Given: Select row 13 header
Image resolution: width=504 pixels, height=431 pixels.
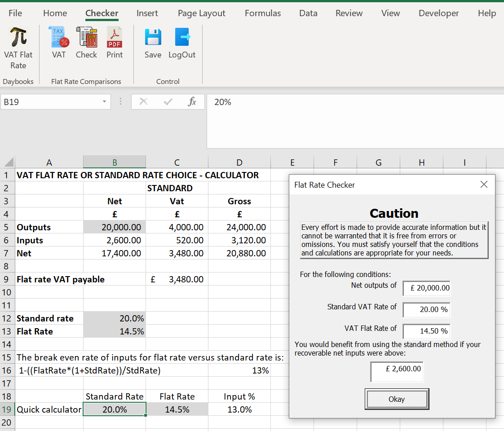Looking at the screenshot, I should point(7,331).
